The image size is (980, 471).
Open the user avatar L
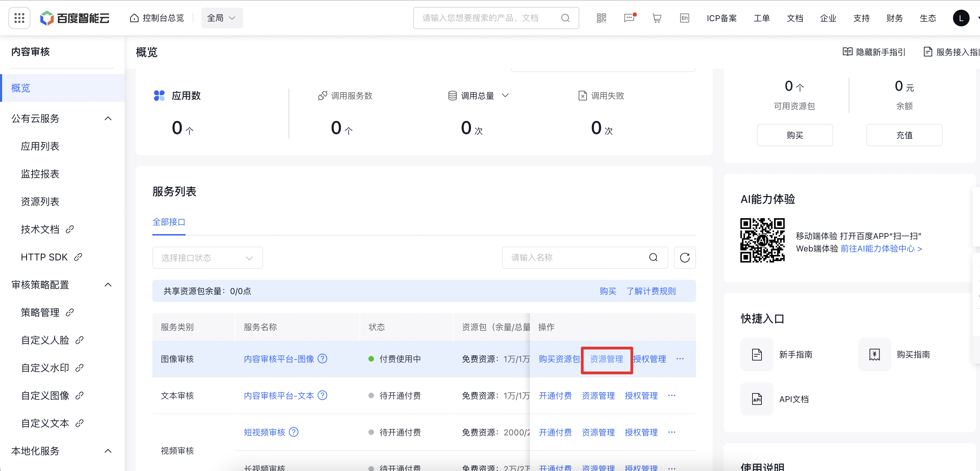coord(961,18)
